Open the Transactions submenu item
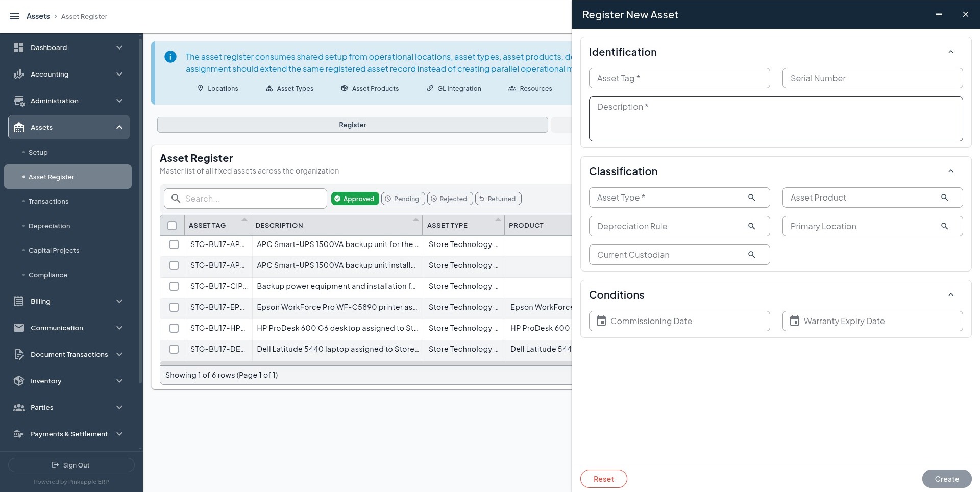 (x=48, y=201)
